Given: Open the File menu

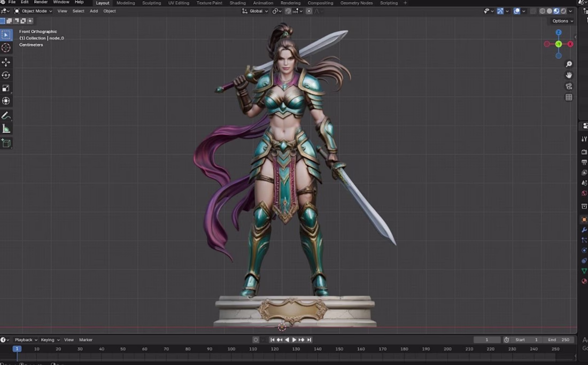Looking at the screenshot, I should click(12, 2).
